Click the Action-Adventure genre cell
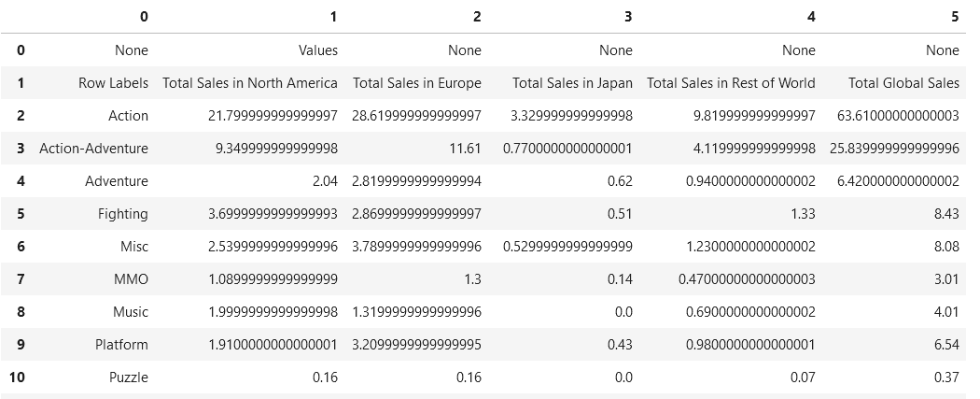Screen dimensions: 980x399 (93, 149)
